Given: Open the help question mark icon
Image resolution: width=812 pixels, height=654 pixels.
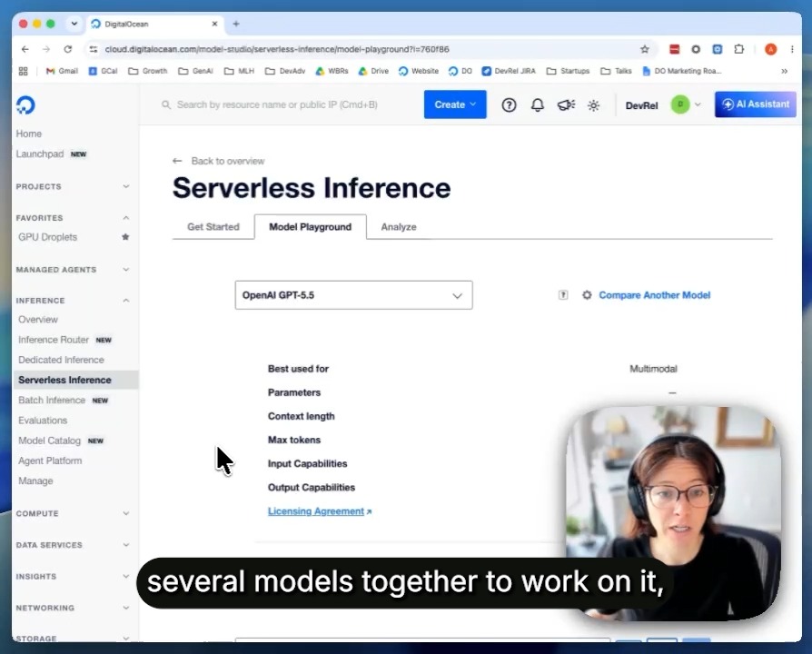Looking at the screenshot, I should pos(509,105).
